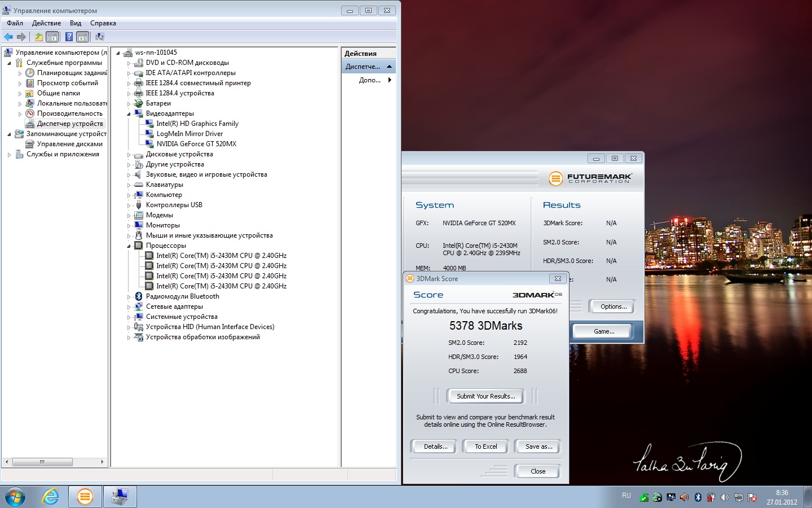Click the Options button in 3DMark
Viewport: 812px width, 508px height.
[613, 306]
